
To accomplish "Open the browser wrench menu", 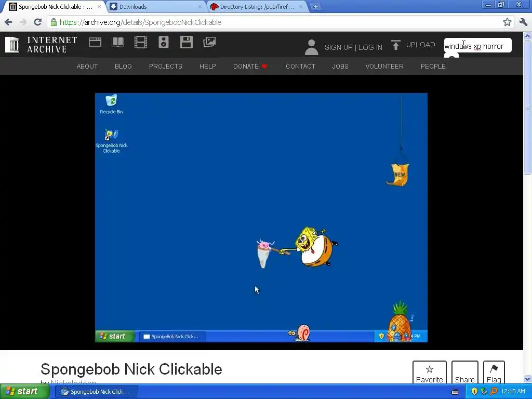I will pyautogui.click(x=523, y=22).
